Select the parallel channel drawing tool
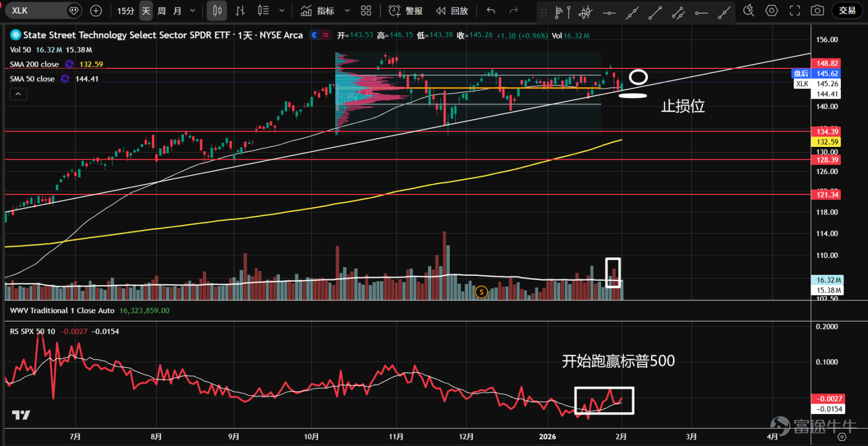 (x=678, y=12)
